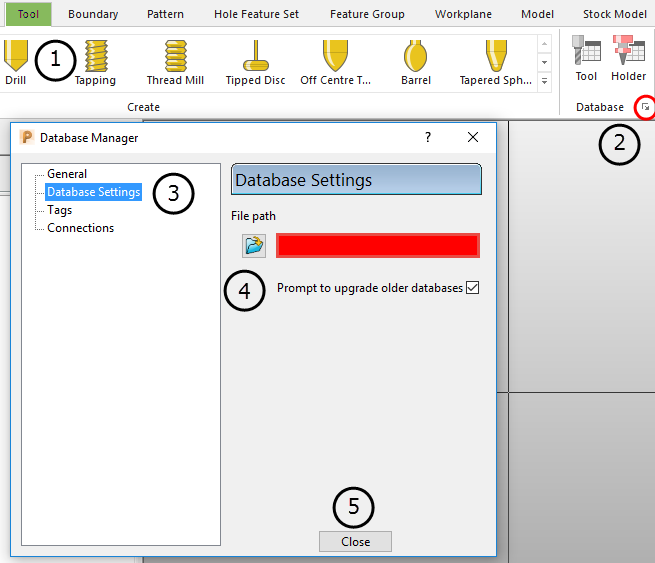
Task: Close the Database Manager window
Action: 473,137
